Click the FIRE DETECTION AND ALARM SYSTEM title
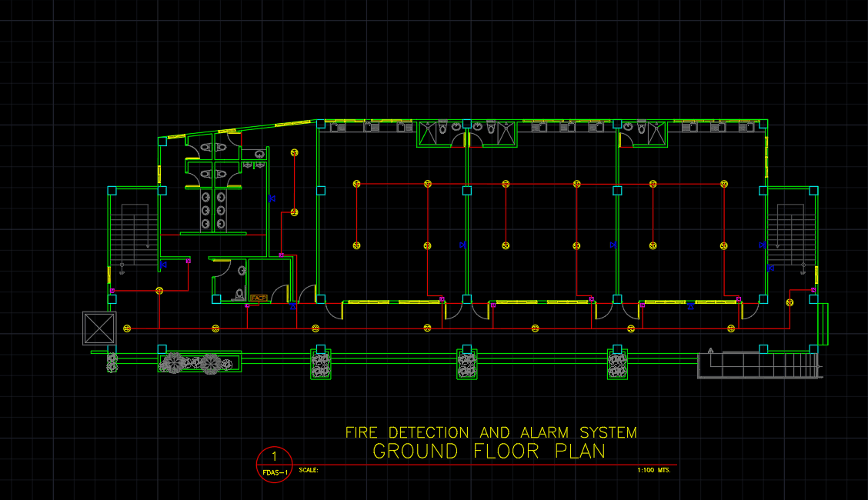This screenshot has width=868, height=500. click(491, 432)
